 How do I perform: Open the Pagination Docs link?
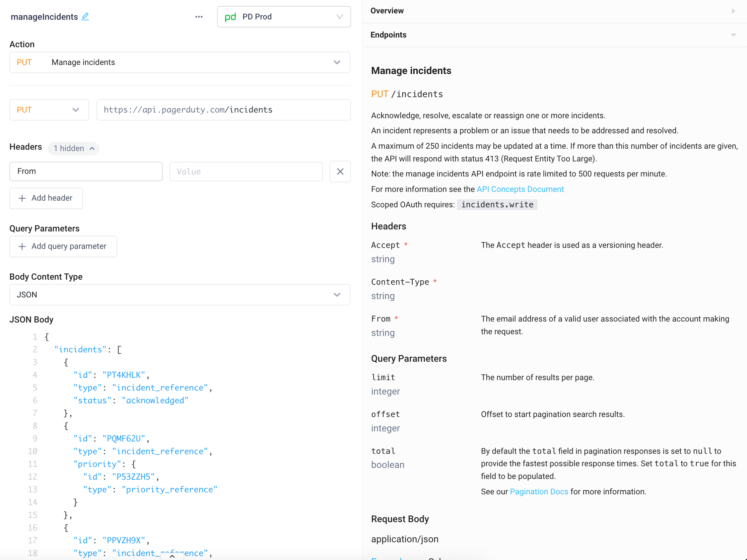coord(539,491)
